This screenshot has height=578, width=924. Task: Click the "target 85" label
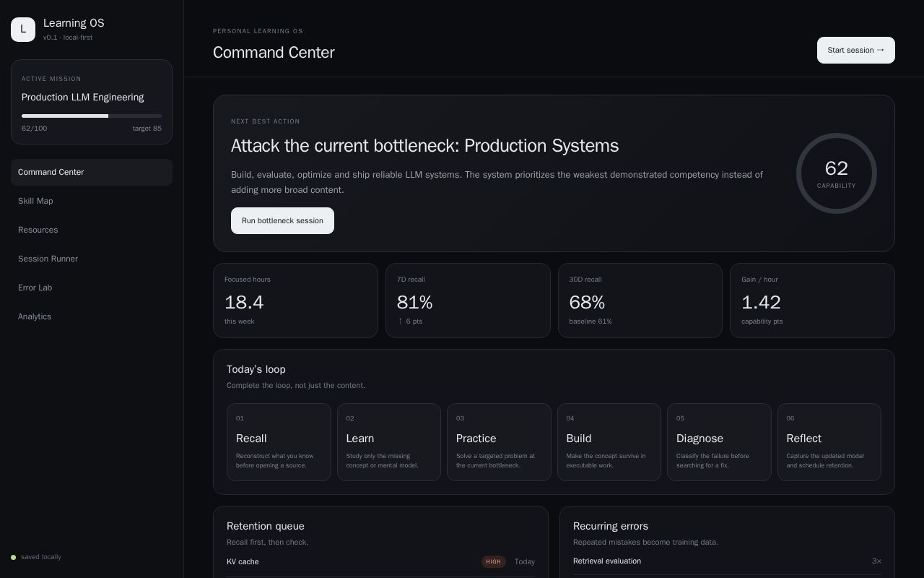pyautogui.click(x=147, y=129)
